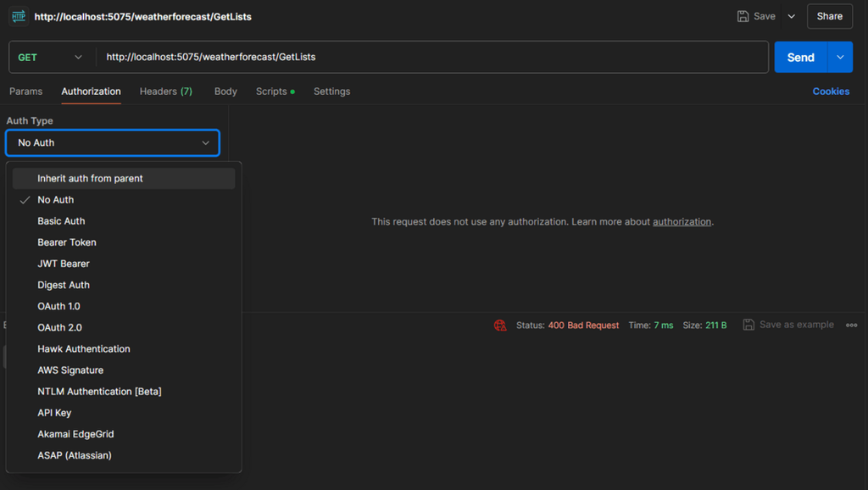
Task: Click the Save as example icon
Action: point(748,325)
